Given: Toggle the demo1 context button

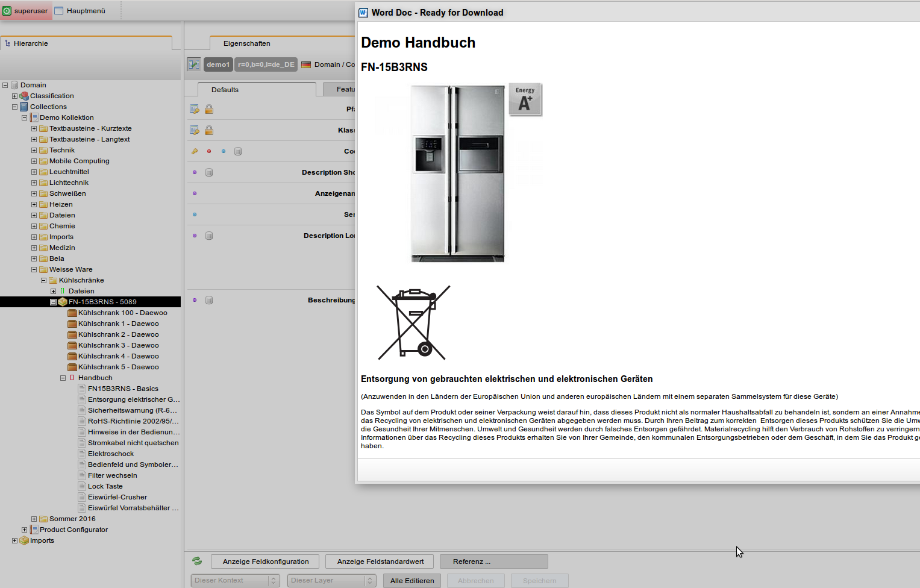Looking at the screenshot, I should (218, 64).
